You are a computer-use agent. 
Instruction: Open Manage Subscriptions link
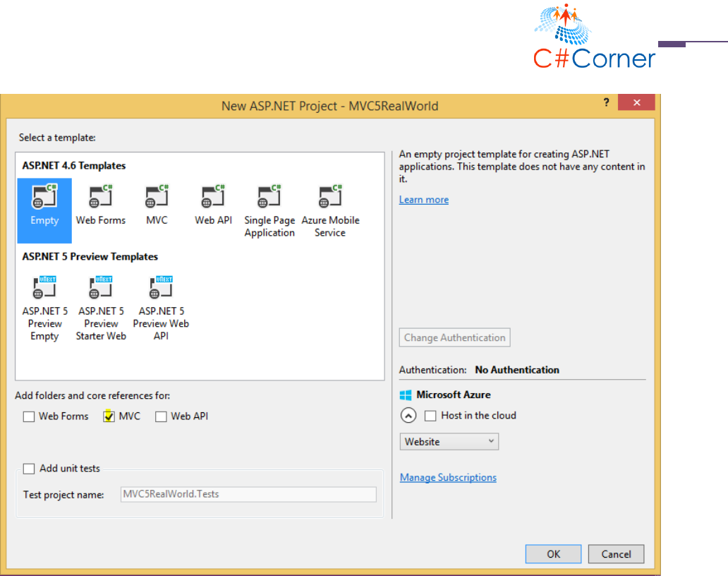point(448,477)
